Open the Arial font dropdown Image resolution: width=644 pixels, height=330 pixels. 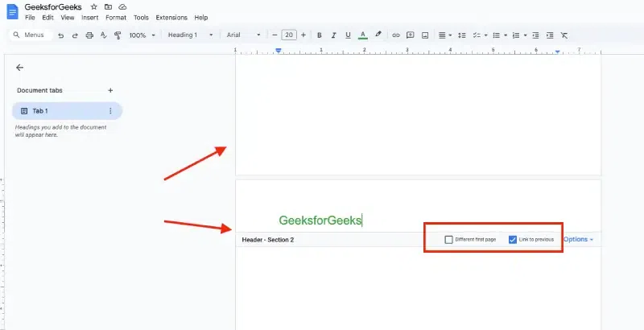tap(244, 35)
